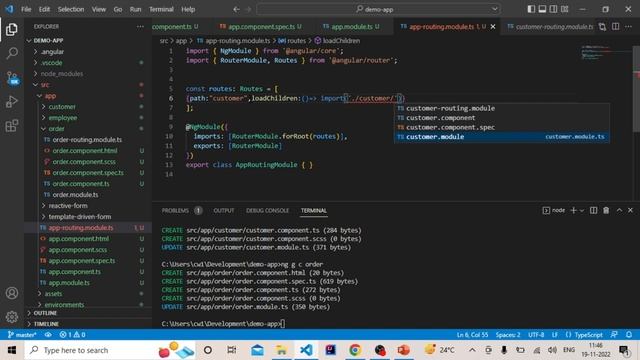Image resolution: width=640 pixels, height=360 pixels.
Task: Open Run and Debug view
Action: tap(12, 101)
